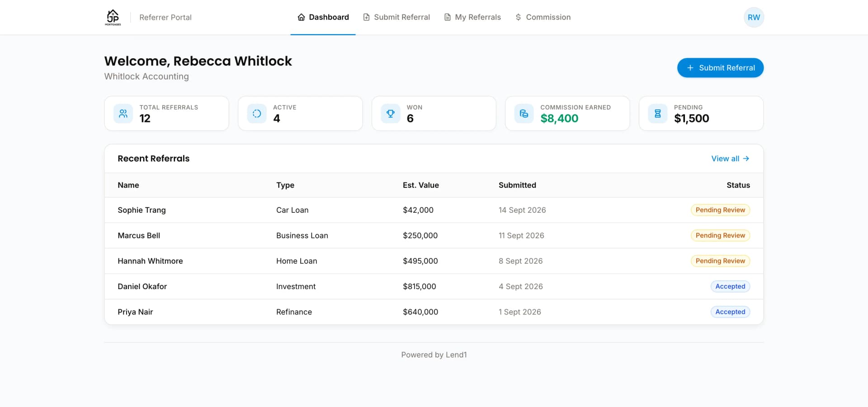Click the Refinance type cell
This screenshot has width=868, height=407.
pyautogui.click(x=294, y=312)
